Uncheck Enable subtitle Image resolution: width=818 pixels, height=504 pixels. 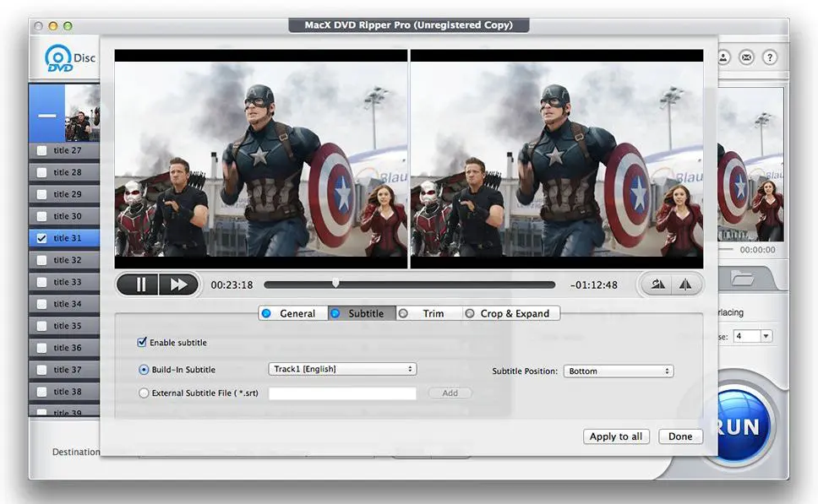click(x=142, y=342)
